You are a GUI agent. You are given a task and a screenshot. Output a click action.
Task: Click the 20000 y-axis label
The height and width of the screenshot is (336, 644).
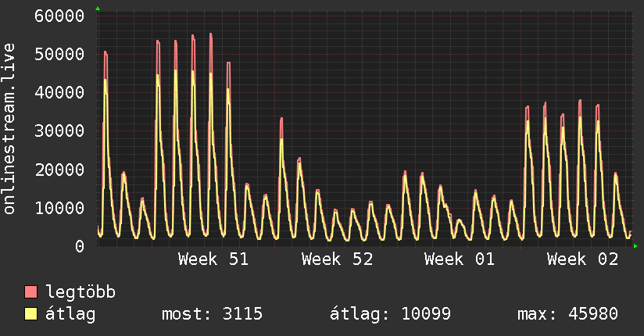click(59, 170)
